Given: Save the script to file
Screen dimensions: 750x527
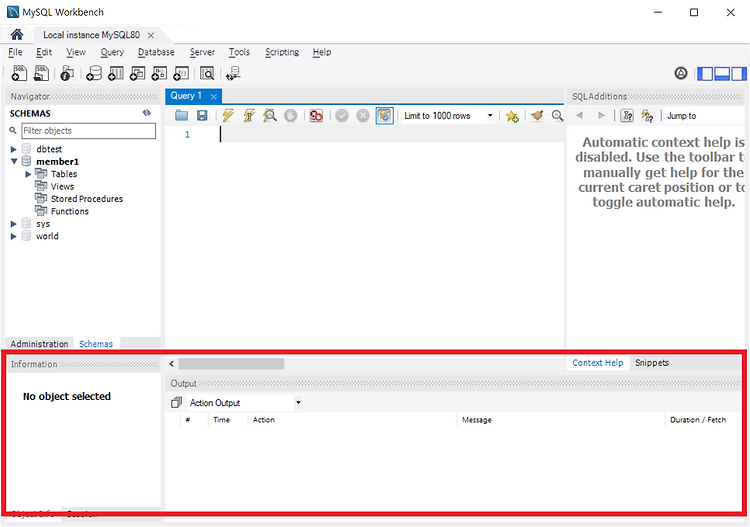Looking at the screenshot, I should tap(202, 115).
